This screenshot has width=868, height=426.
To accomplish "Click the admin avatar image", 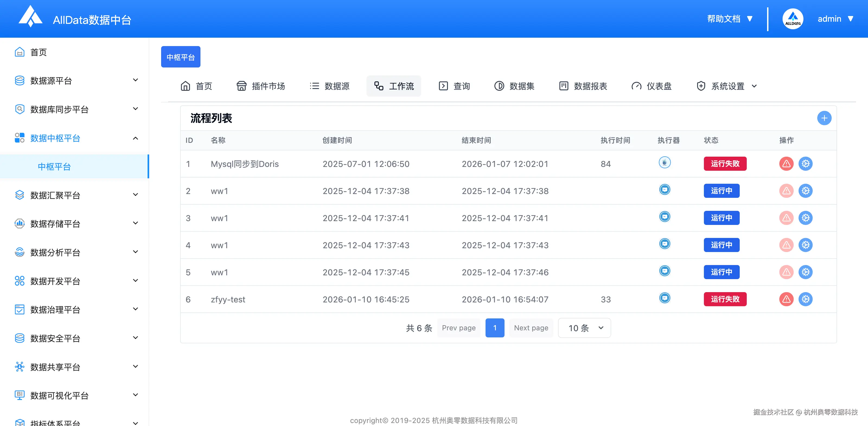I will coord(793,19).
